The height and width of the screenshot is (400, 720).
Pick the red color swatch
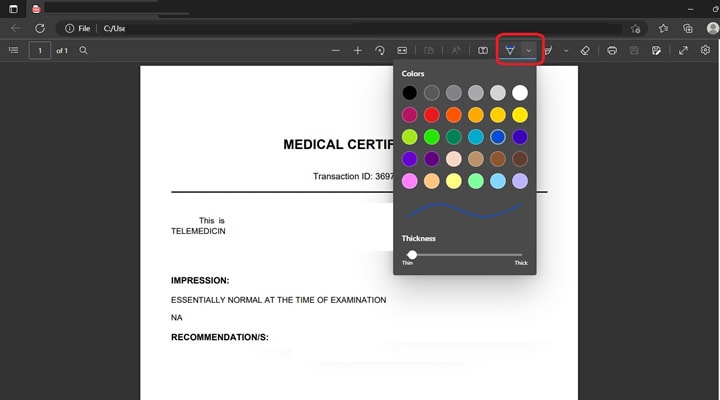[431, 115]
